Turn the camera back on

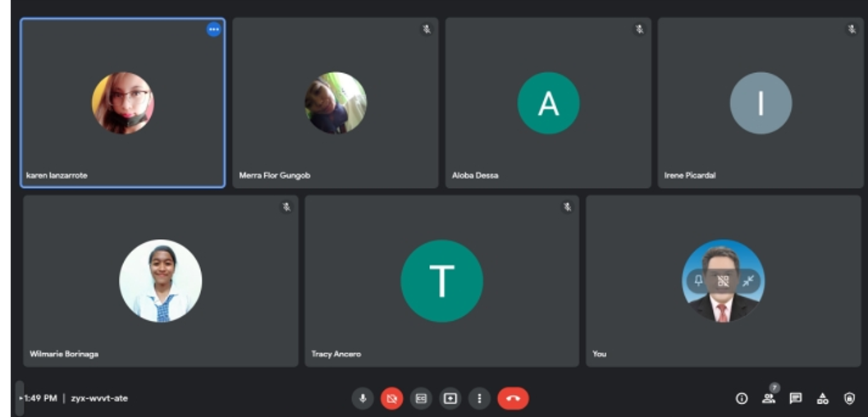click(392, 398)
